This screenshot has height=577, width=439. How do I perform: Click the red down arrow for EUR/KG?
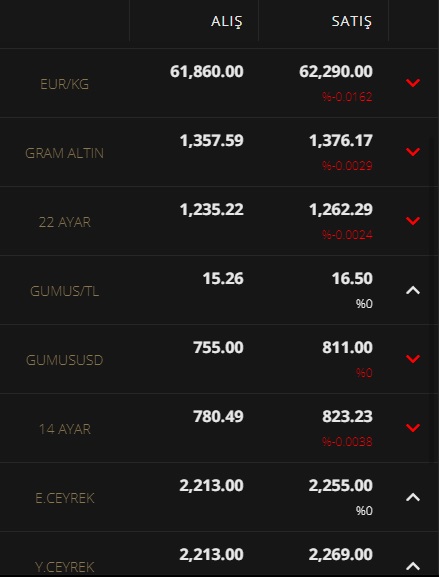pyautogui.click(x=413, y=83)
